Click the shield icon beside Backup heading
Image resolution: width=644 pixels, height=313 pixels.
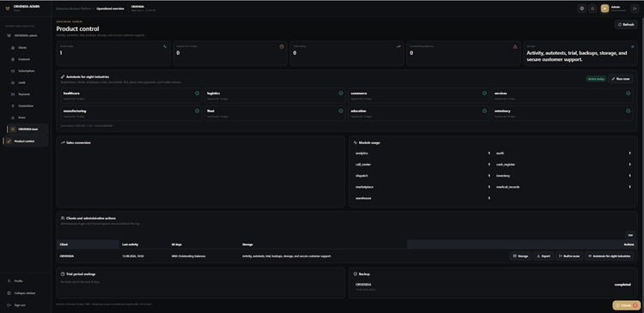click(355, 274)
